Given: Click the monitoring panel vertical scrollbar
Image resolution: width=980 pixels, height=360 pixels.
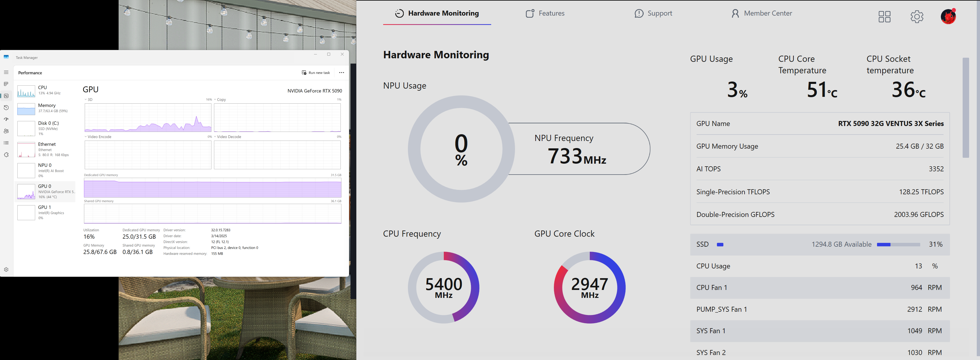Looking at the screenshot, I should pyautogui.click(x=966, y=108).
